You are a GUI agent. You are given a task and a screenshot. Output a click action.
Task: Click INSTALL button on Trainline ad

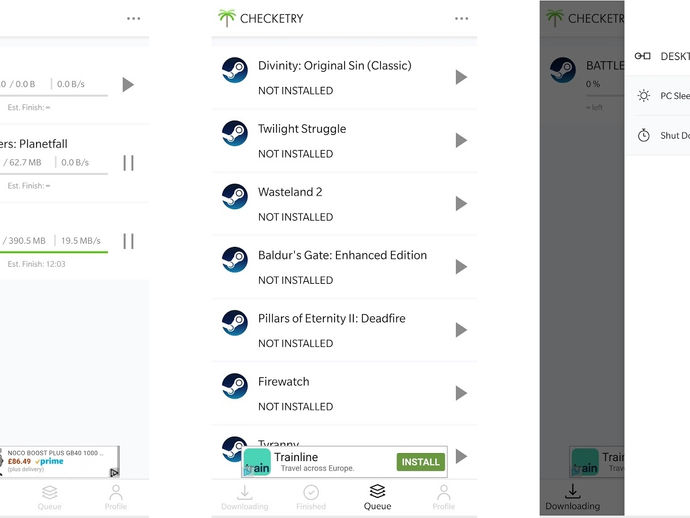(420, 462)
